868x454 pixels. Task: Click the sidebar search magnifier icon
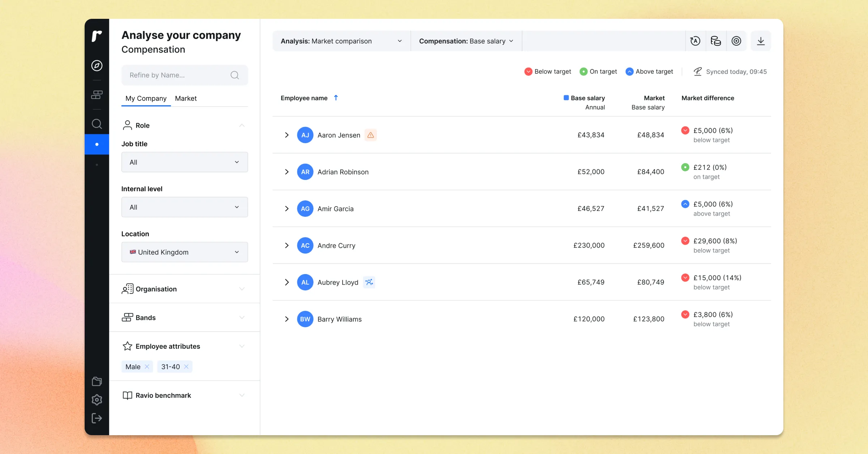coord(97,124)
